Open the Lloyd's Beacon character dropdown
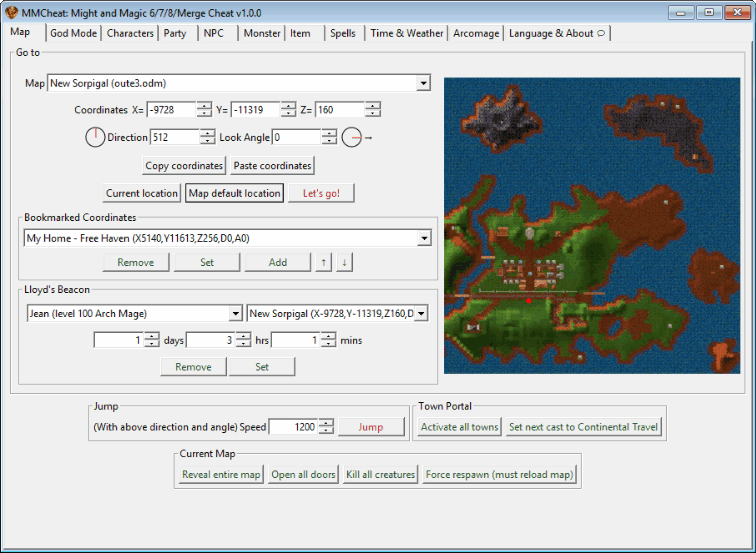Image resolution: width=756 pixels, height=553 pixels. [x=236, y=313]
